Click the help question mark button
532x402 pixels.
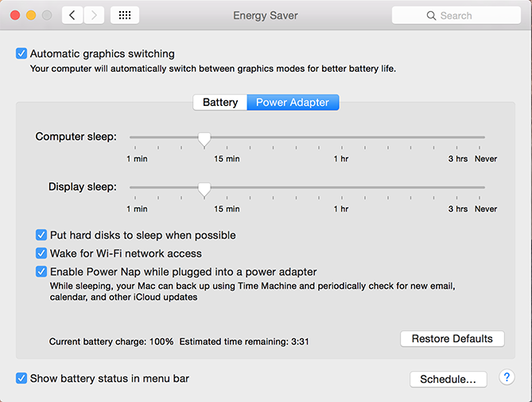coord(507,377)
